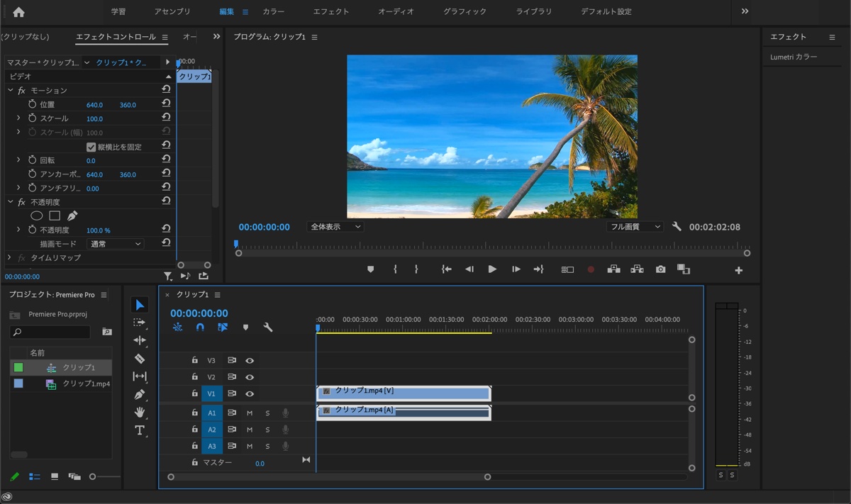Open the 描画モード dropdown
The height and width of the screenshot is (504, 851).
click(115, 244)
